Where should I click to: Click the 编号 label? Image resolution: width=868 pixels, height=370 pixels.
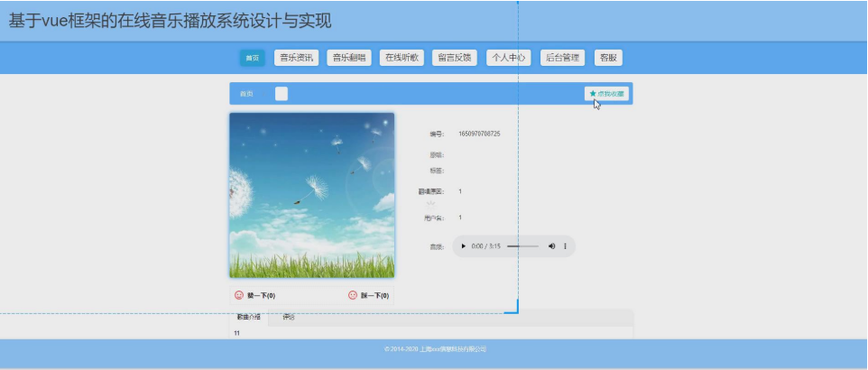[x=437, y=134]
